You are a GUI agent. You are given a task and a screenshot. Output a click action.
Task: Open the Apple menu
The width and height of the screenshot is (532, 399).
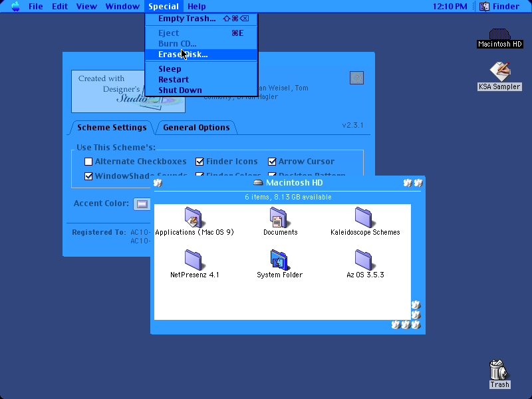pos(15,7)
